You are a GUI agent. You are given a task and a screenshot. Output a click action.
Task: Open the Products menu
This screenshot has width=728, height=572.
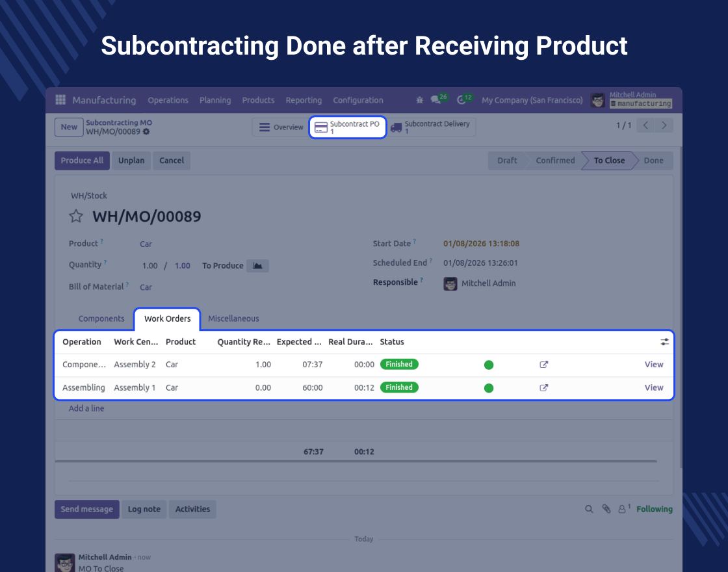tap(258, 100)
